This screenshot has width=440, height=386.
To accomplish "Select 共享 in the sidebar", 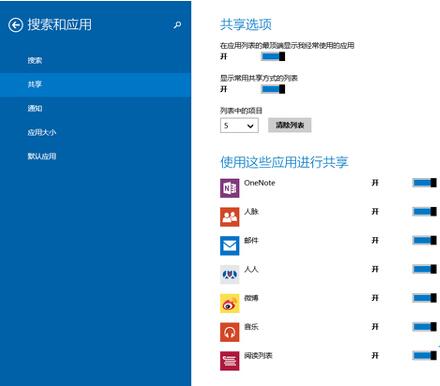I will pos(95,84).
